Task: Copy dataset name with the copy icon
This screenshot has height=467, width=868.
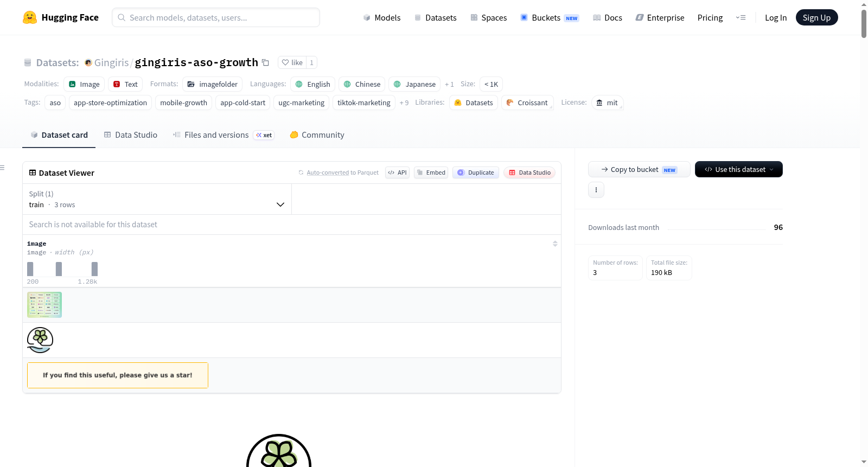Action: tap(265, 62)
